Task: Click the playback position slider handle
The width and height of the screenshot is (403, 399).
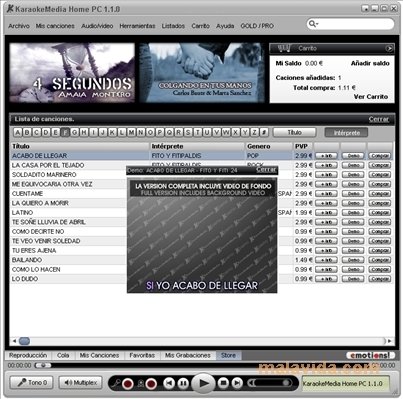Action: pos(43,365)
